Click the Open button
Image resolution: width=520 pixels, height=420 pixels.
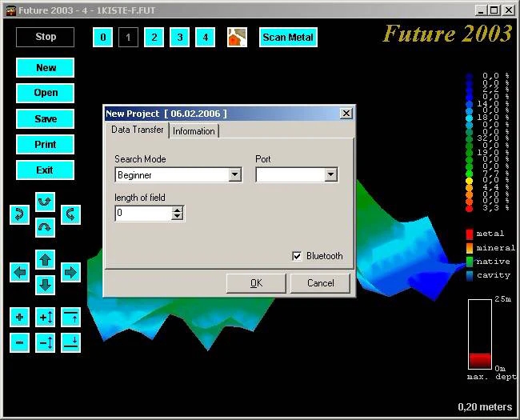45,93
